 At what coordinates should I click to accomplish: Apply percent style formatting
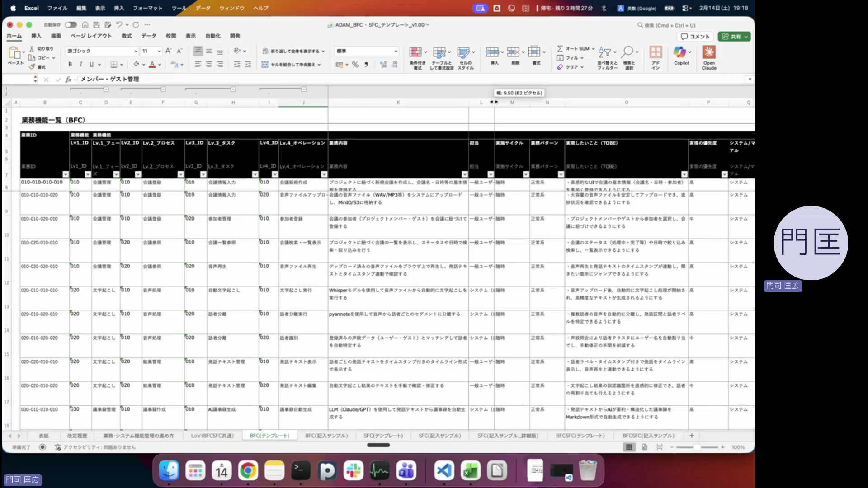tap(355, 65)
